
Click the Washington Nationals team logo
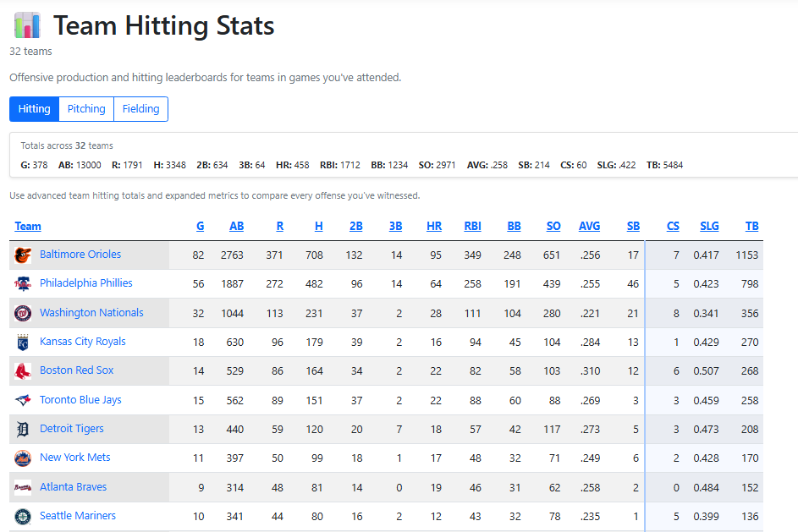pos(23,313)
